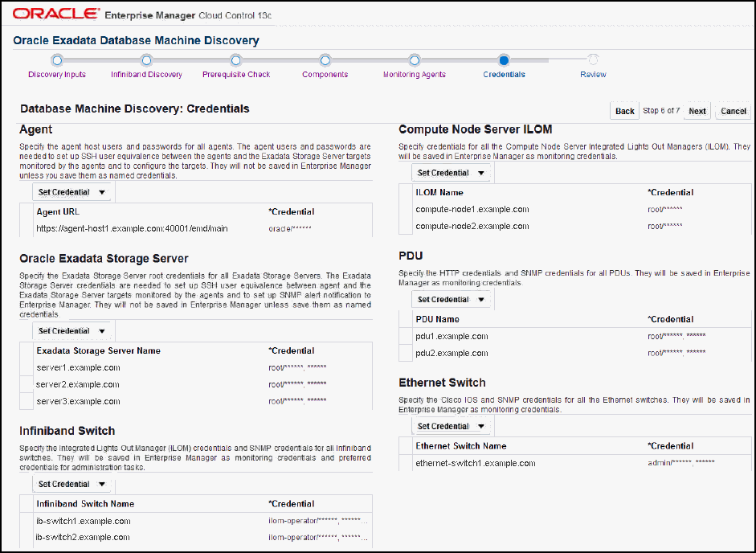Click the oracle/****** agent credential
The height and width of the screenshot is (553, 756).
pyautogui.click(x=290, y=229)
